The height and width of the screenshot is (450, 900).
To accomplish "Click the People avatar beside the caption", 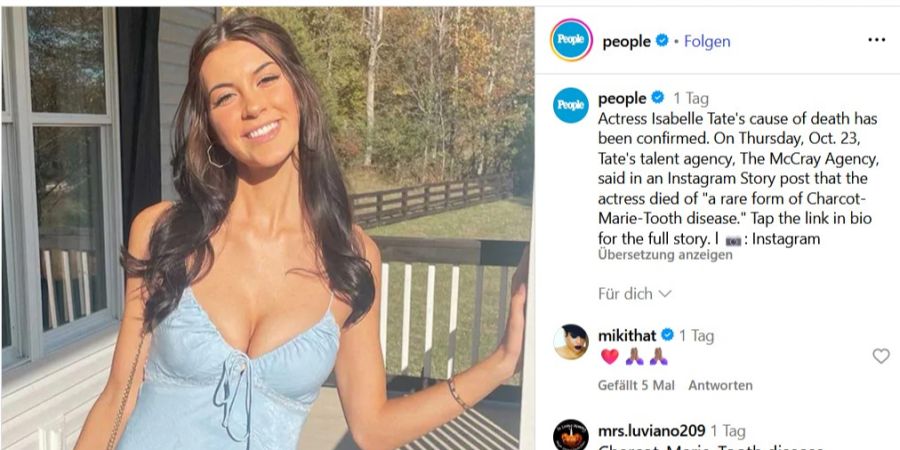I will coord(571,105).
